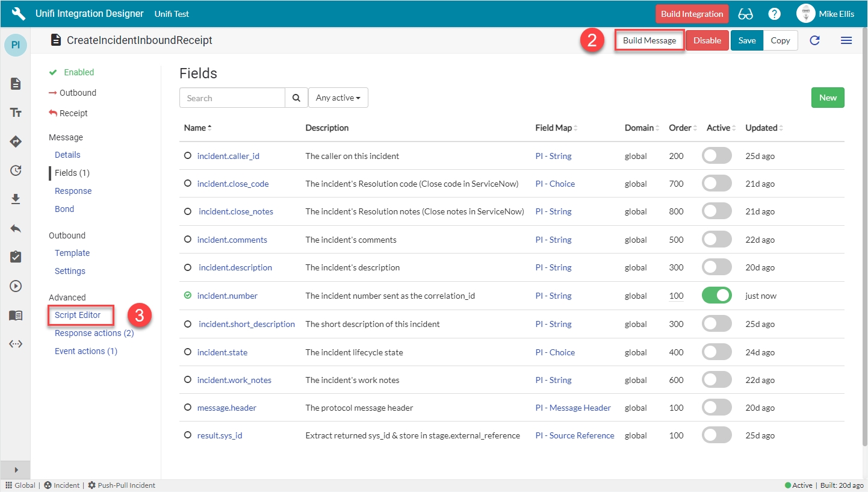Open Script Editor in Advanced section
This screenshot has width=868, height=492.
pos(78,315)
